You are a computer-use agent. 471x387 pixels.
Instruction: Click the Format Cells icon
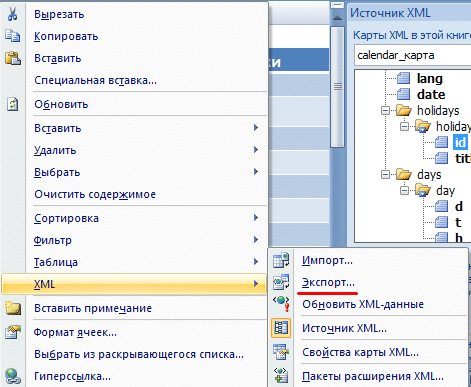coord(13,332)
